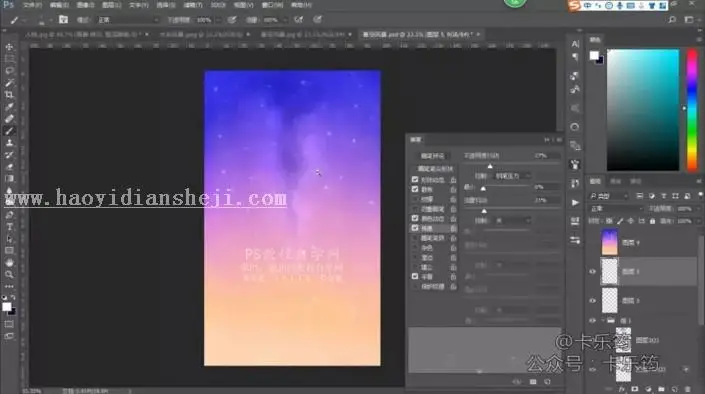Screen dimensions: 705x394
Task: Select the Rectangular Marquee tool
Action: point(9,59)
